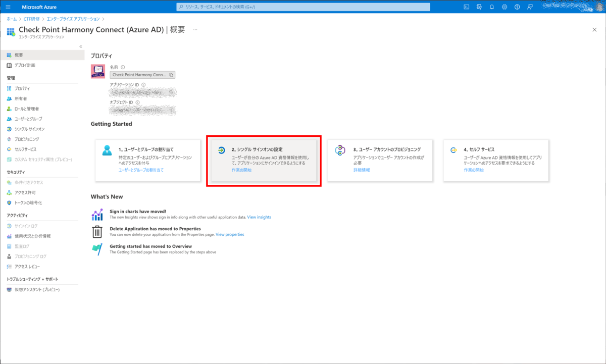Screen dimensions: 606x364
Task: Open the notifications bell
Action: pos(492,7)
